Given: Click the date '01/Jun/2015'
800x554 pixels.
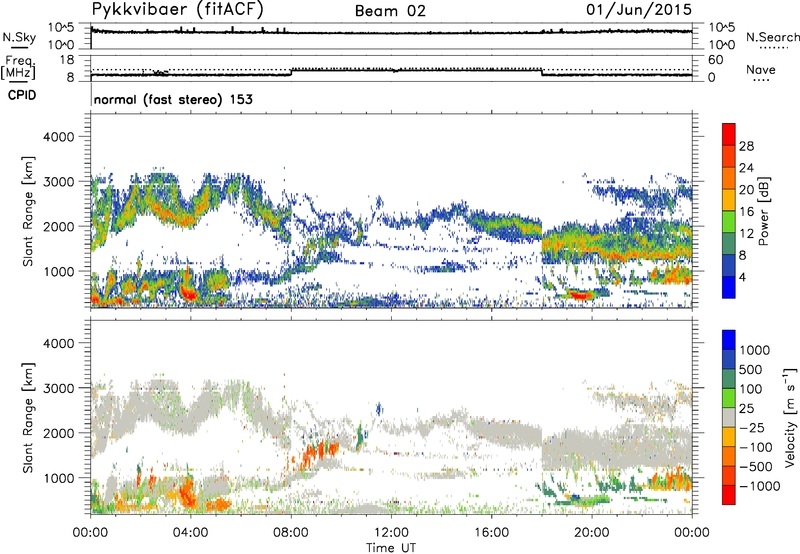Looking at the screenshot, I should click(639, 10).
